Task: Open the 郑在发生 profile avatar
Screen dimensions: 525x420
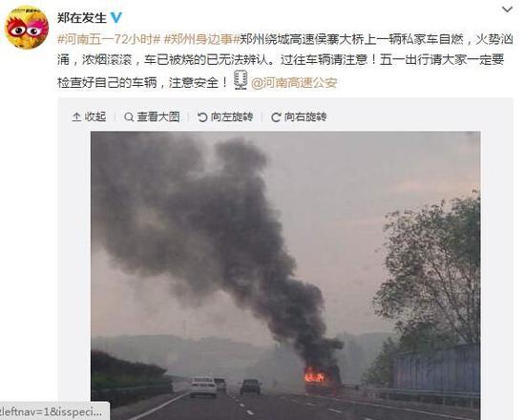Action: [x=27, y=29]
